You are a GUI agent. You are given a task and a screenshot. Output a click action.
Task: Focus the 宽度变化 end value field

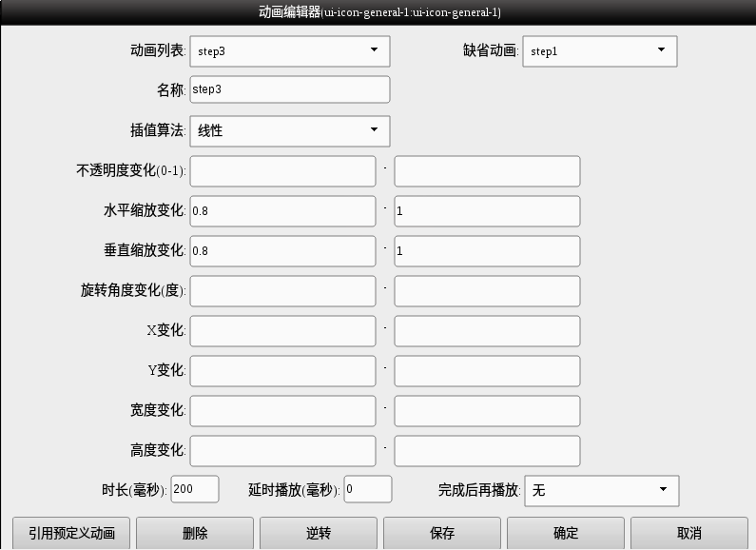click(x=487, y=411)
